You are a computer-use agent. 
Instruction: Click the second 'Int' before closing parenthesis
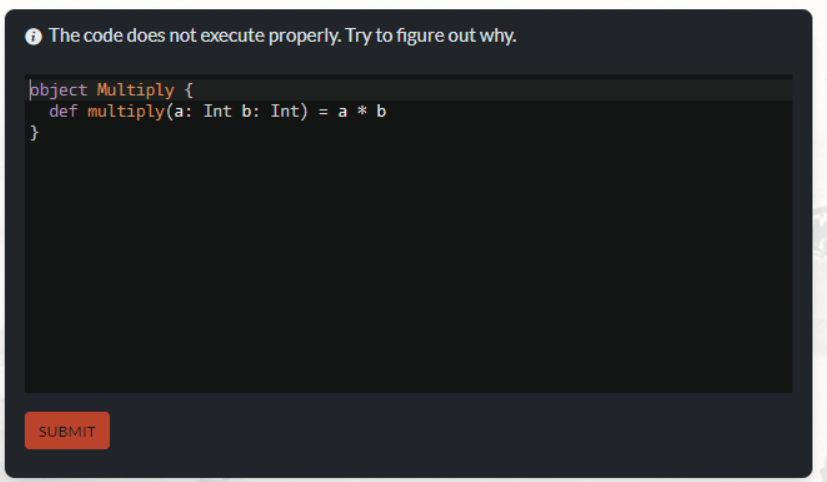point(284,111)
